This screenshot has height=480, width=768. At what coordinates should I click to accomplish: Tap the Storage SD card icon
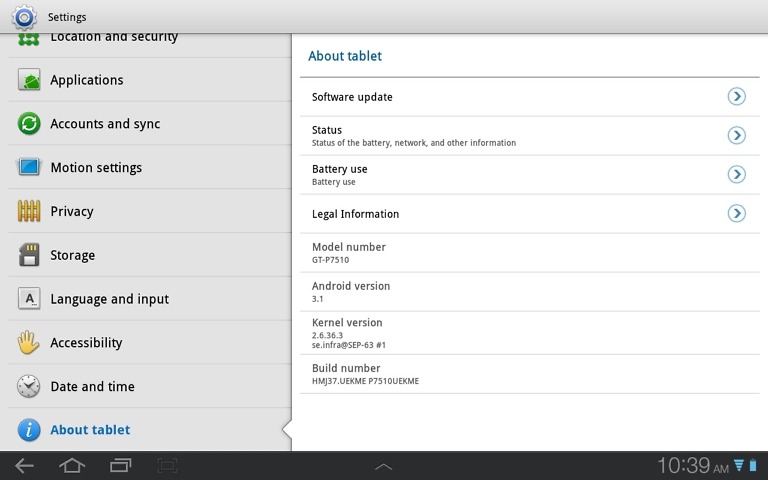click(x=30, y=256)
